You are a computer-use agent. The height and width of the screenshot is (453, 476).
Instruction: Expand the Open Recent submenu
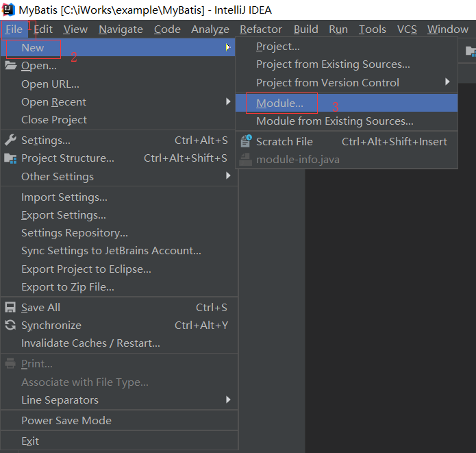[x=53, y=102]
